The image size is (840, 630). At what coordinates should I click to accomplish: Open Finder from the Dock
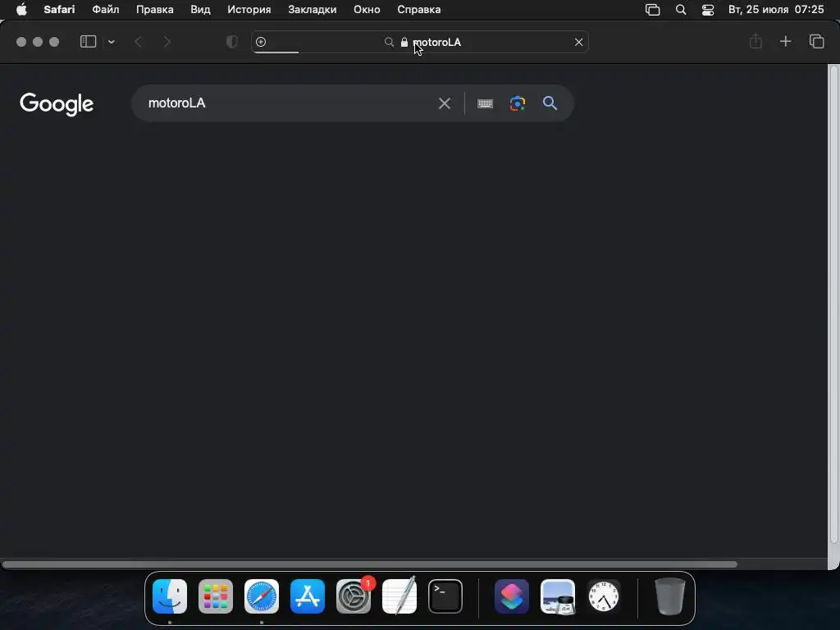[170, 596]
